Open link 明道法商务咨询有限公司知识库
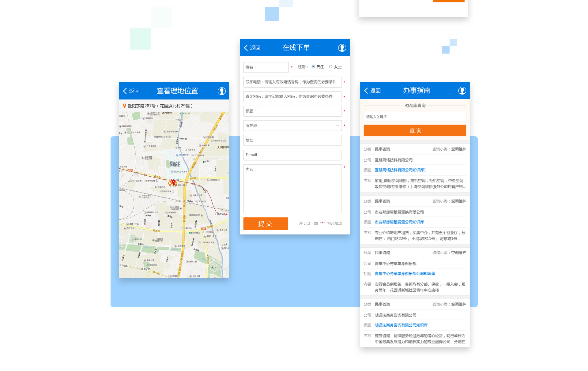The height and width of the screenshot is (371, 588). pyautogui.click(x=401, y=325)
